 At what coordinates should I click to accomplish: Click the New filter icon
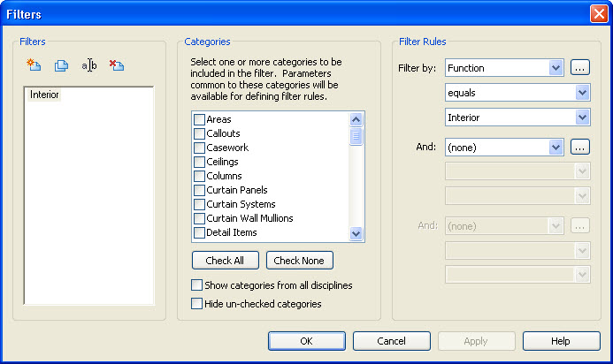(34, 64)
